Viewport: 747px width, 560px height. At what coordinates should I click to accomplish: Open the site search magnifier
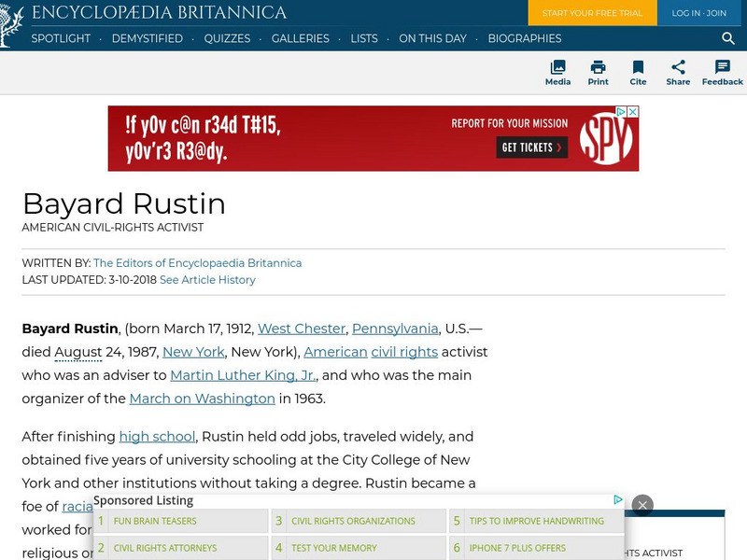(728, 39)
